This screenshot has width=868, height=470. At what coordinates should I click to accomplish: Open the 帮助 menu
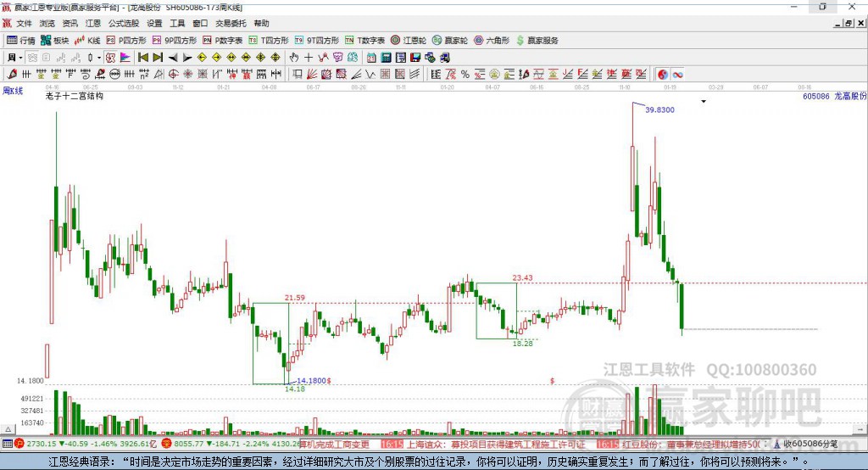pyautogui.click(x=261, y=23)
